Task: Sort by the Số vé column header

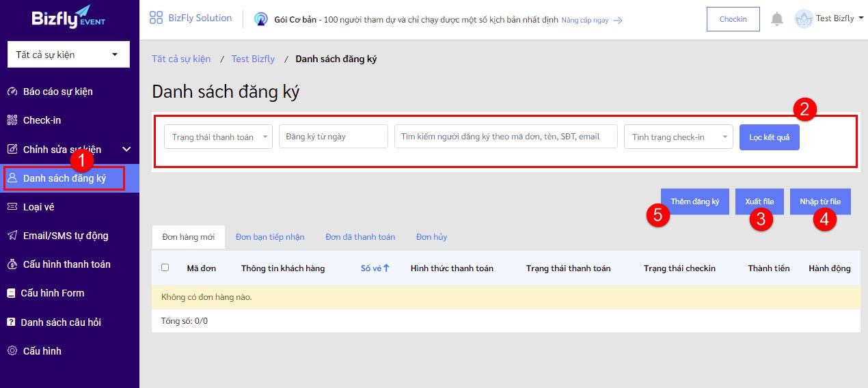Action: coord(375,268)
